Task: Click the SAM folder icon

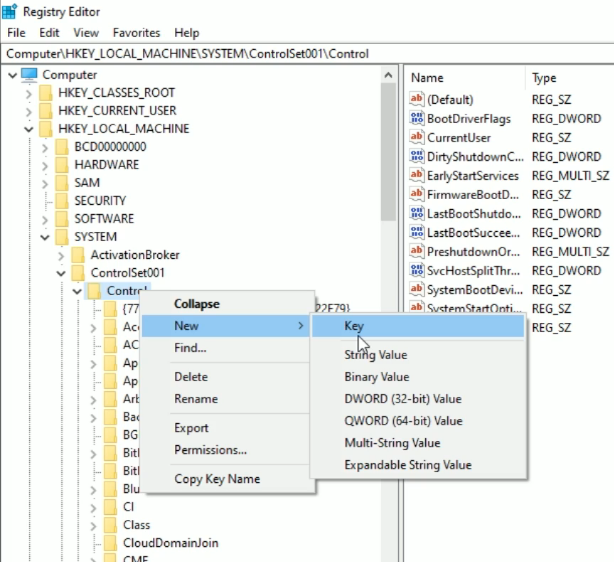Action: click(62, 183)
